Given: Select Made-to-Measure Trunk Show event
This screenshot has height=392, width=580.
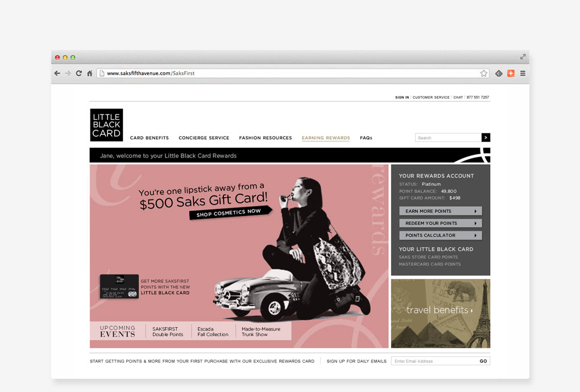Looking at the screenshot, I should coord(261,331).
